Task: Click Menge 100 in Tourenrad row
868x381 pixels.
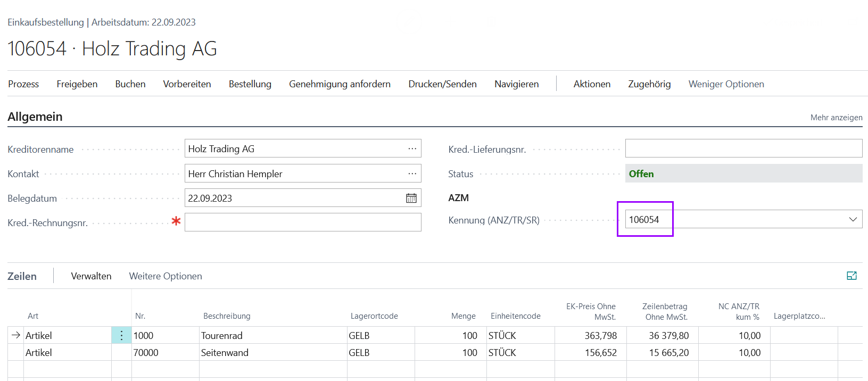Action: [451, 335]
